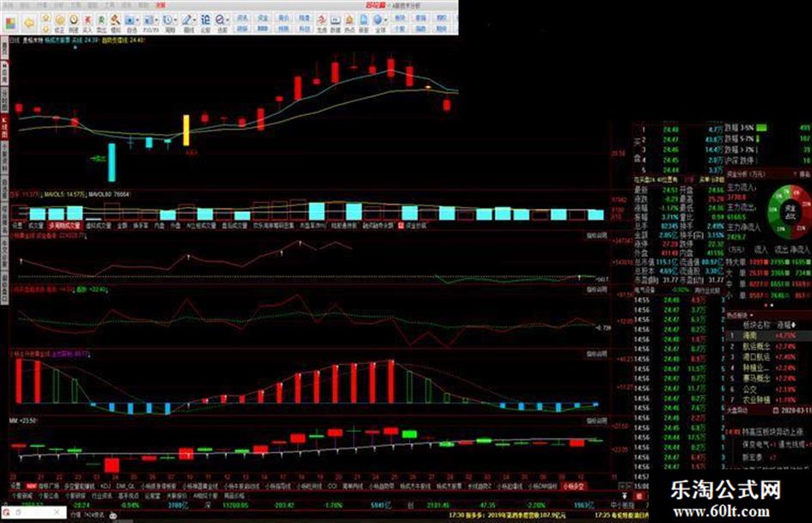Click 指标说明 on the 资金 indicator pane
The width and height of the screenshot is (812, 523).
(x=596, y=236)
